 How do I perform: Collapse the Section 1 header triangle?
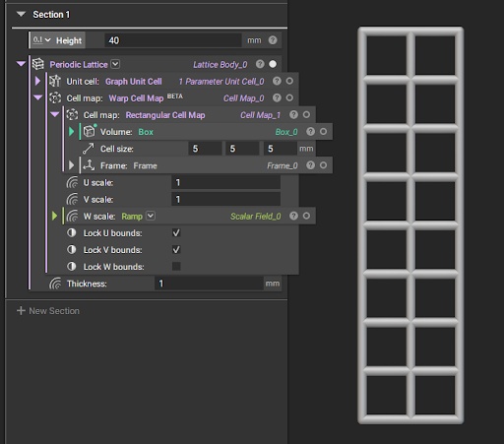21,14
